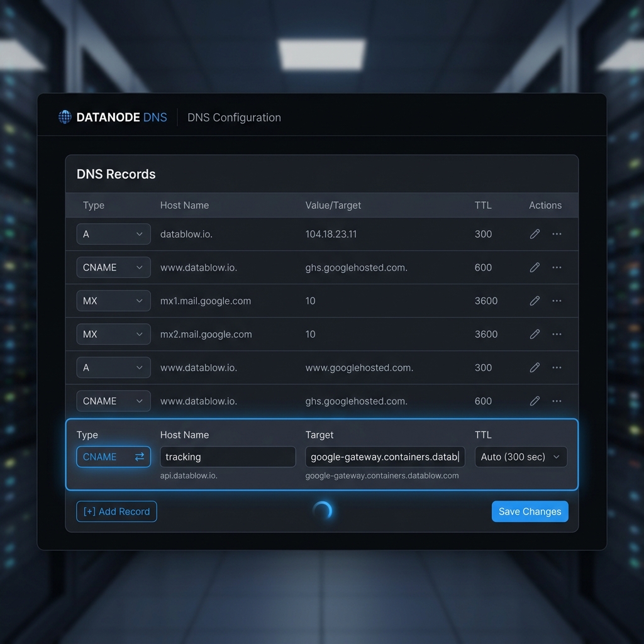Click the DNS Records panel heading
The width and height of the screenshot is (644, 644).
pos(116,174)
